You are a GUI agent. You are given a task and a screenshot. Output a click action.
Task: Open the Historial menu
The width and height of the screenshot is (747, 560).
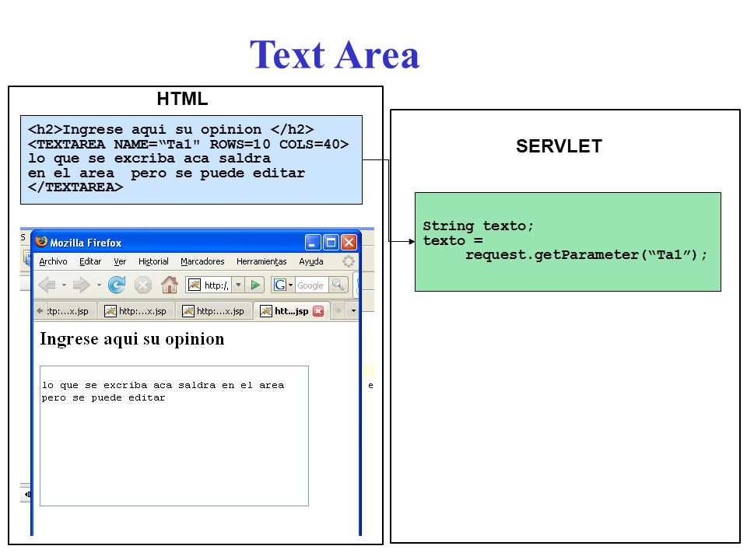click(153, 261)
